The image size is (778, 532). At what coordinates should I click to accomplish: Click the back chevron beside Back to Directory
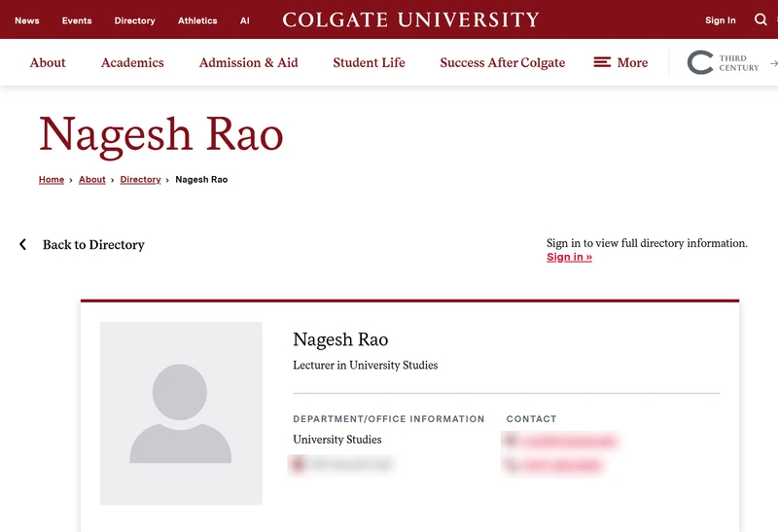click(22, 244)
